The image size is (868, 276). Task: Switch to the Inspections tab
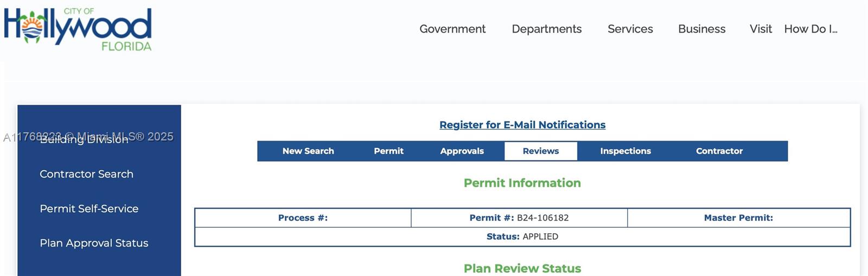[x=625, y=151]
